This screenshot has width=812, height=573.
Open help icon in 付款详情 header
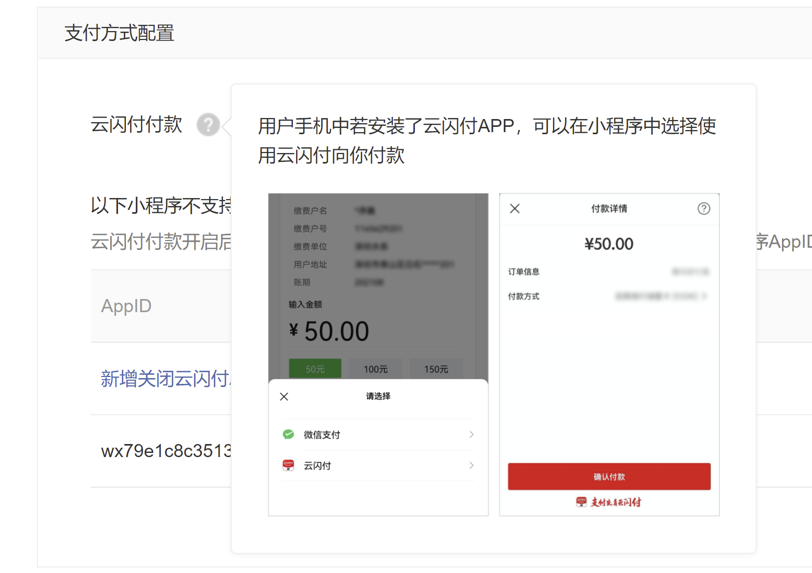703,209
